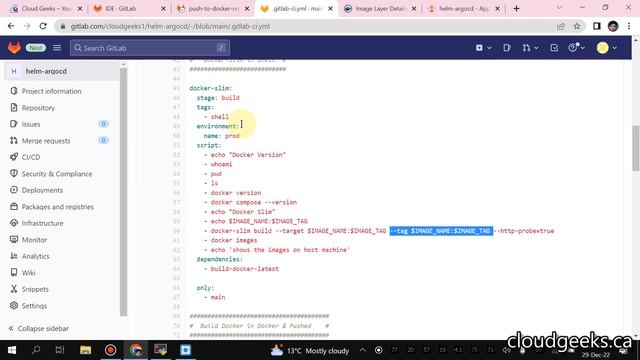Open a new browser tab
The width and height of the screenshot is (640, 360).
tap(516, 8)
